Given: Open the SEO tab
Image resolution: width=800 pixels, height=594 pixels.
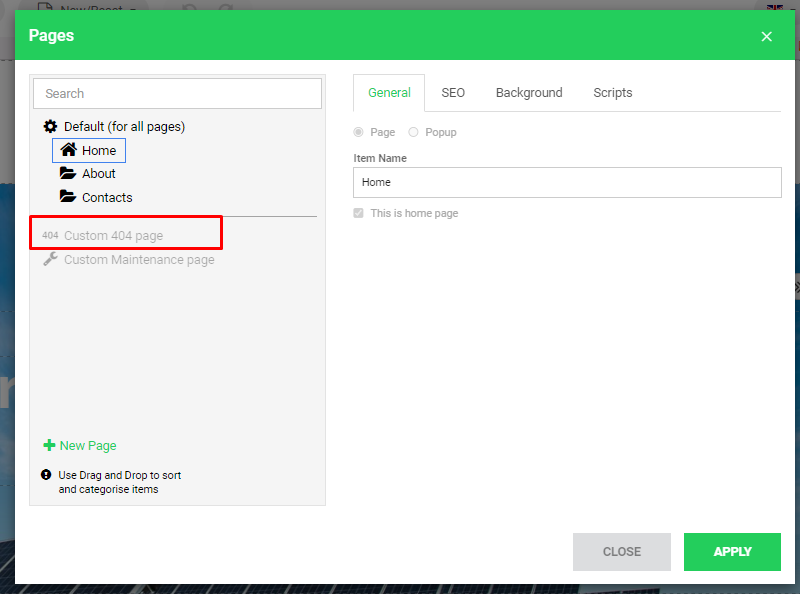Looking at the screenshot, I should [453, 93].
